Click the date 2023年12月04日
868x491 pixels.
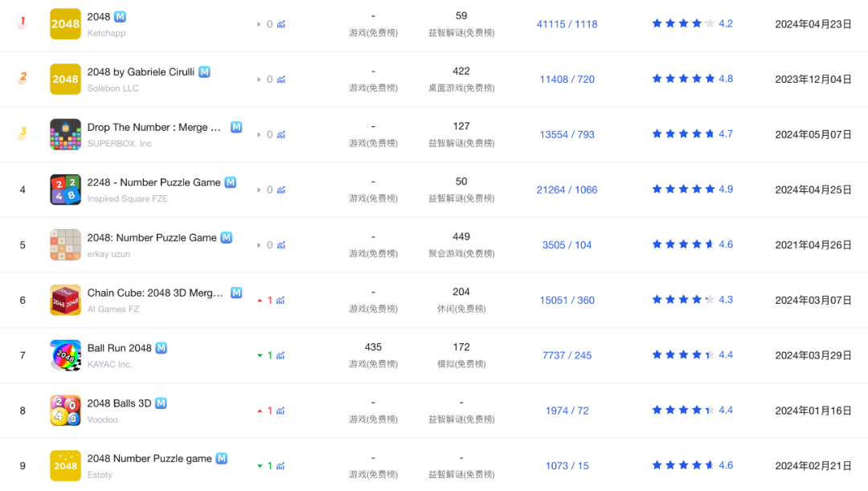coord(813,80)
